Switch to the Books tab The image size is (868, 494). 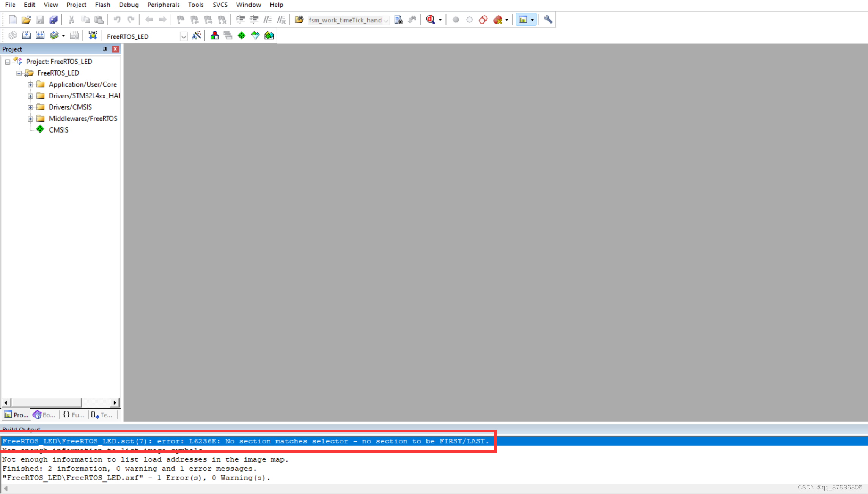coord(44,415)
